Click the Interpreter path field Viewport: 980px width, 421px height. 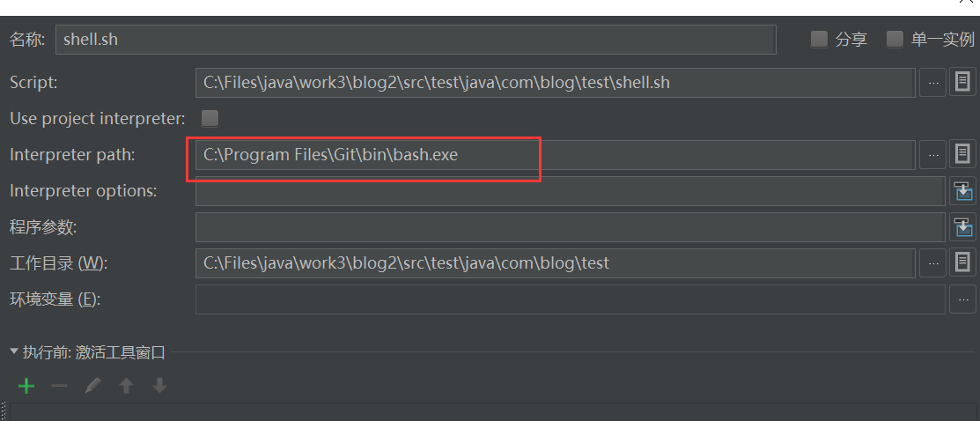tap(555, 154)
